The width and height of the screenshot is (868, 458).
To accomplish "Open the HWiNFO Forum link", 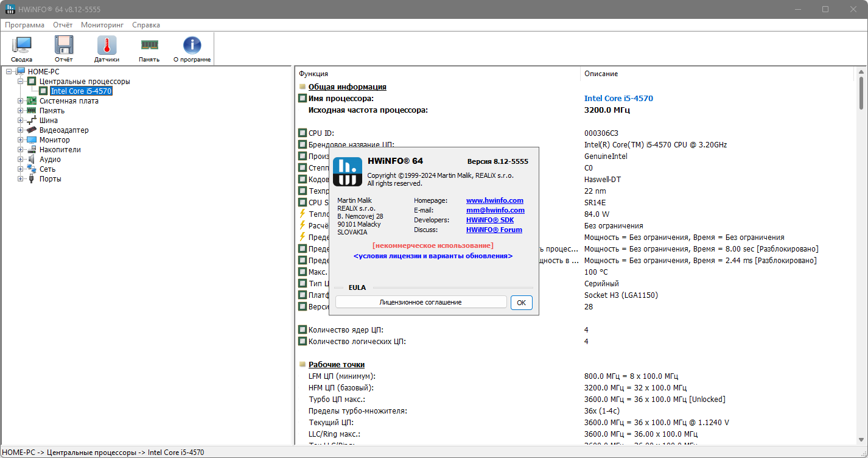I will [x=494, y=230].
